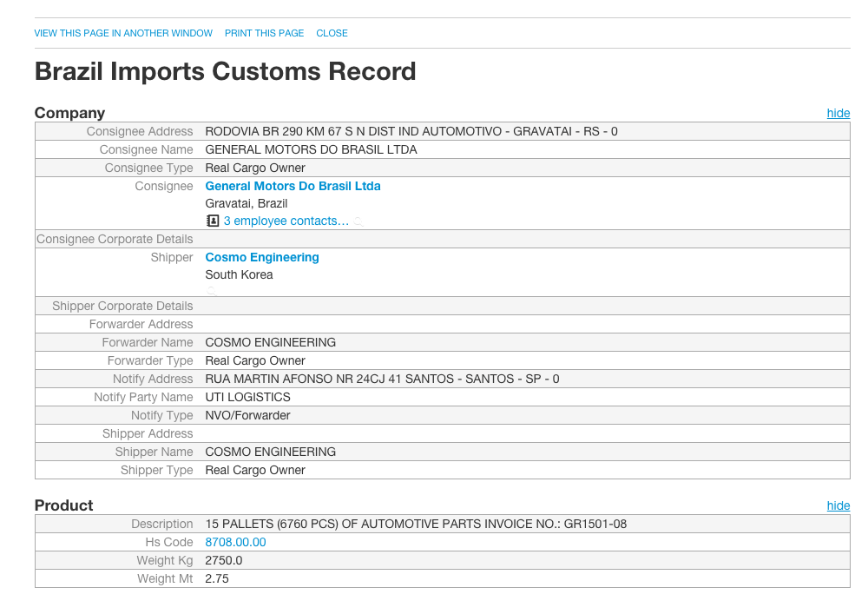The height and width of the screenshot is (614, 868).
Task: Select the Brazil Imports Customs Record heading
Action: pos(226,71)
